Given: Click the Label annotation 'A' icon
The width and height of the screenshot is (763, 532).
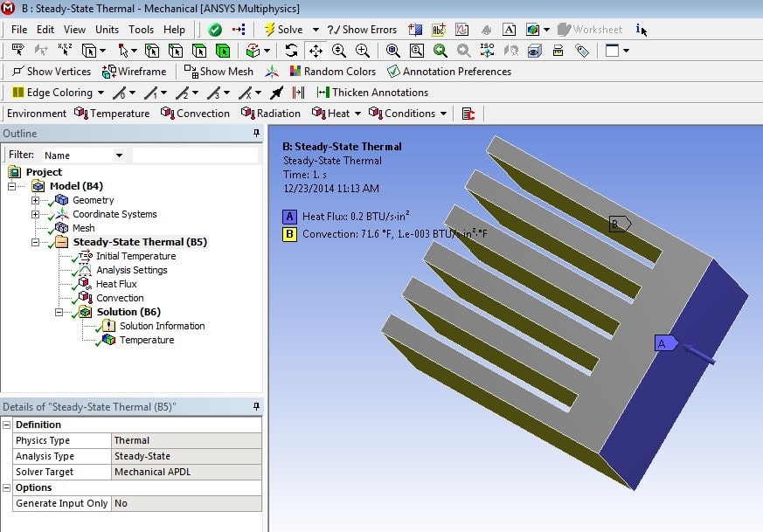Looking at the screenshot, I should 509,30.
